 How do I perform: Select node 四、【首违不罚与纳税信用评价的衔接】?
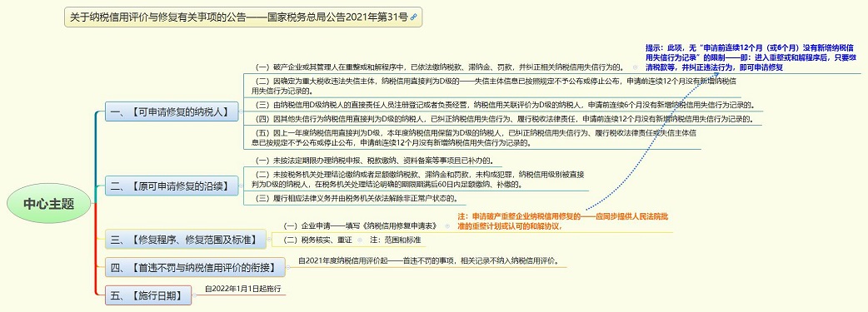click(194, 267)
